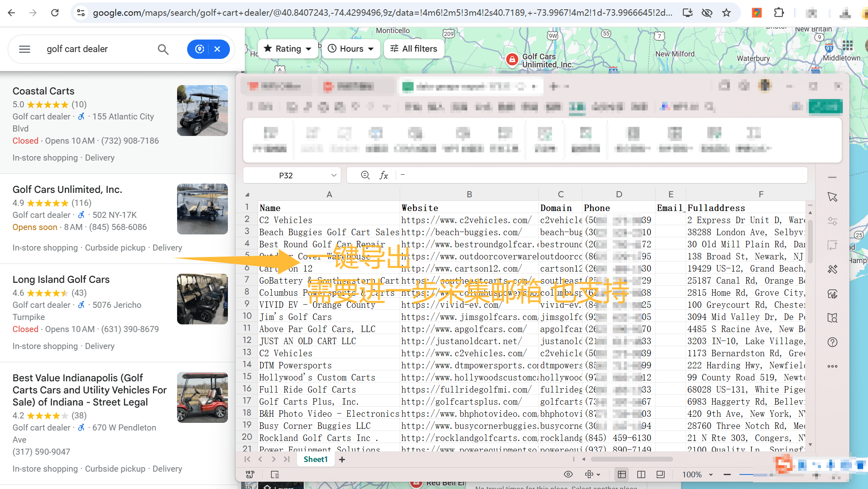Open the browser Extensions puzzle icon
Viewport: 868px width, 489px height.
pyautogui.click(x=779, y=13)
